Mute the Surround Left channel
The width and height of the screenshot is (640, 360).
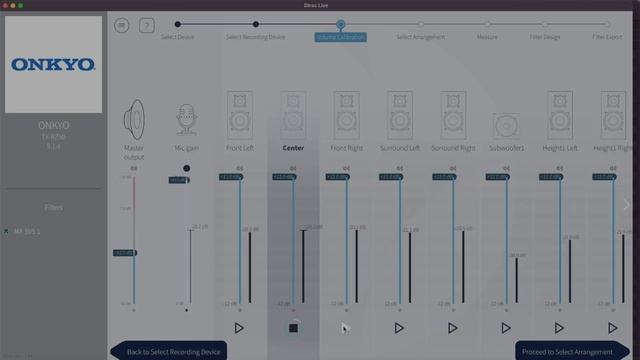(x=400, y=168)
